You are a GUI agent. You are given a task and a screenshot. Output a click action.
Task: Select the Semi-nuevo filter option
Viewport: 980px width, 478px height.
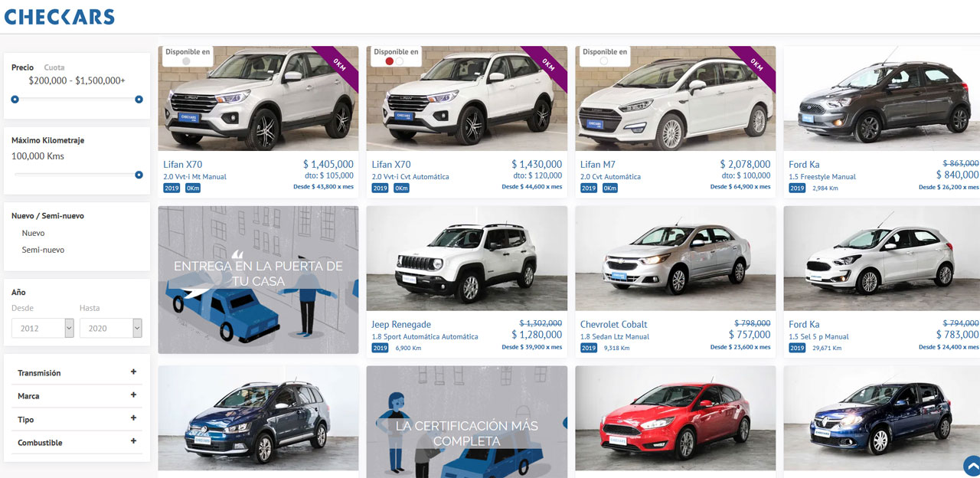43,250
